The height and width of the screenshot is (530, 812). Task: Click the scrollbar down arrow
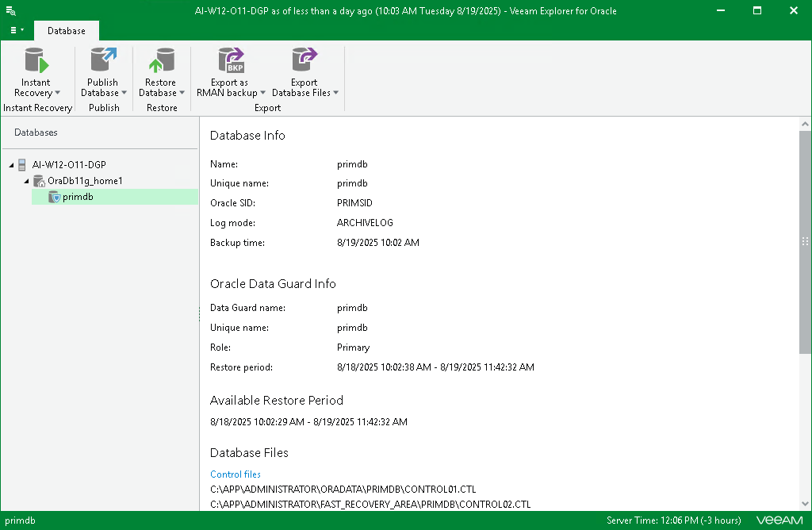[805, 504]
